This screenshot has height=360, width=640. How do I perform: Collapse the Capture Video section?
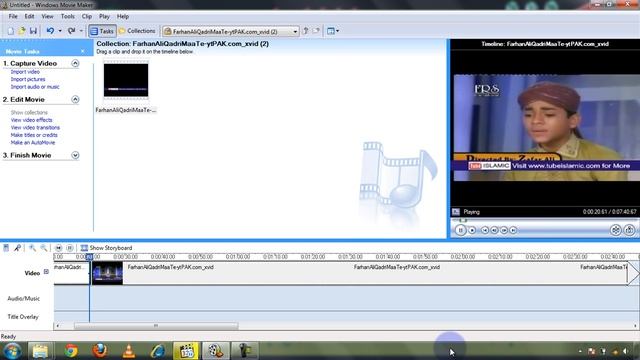[75, 63]
